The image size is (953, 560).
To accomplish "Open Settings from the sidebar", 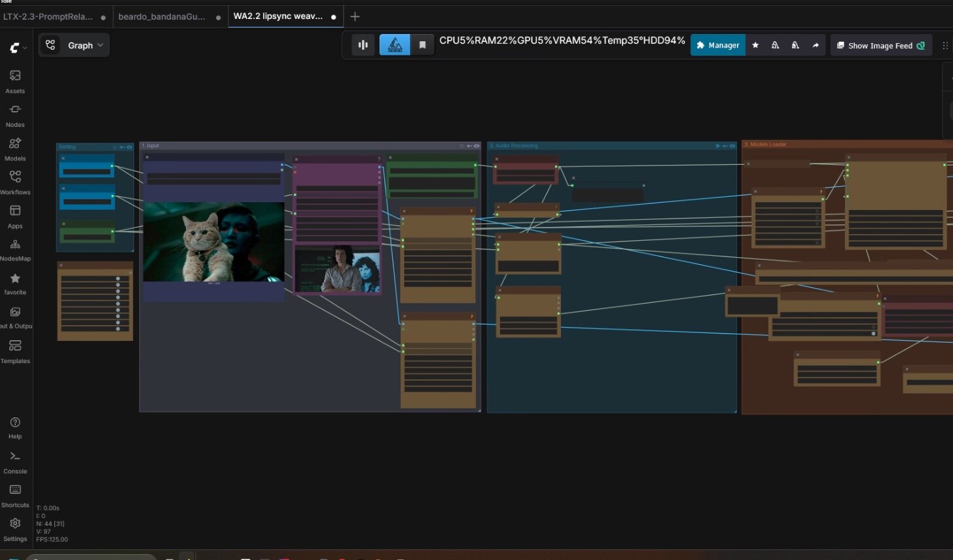I will pos(15,530).
